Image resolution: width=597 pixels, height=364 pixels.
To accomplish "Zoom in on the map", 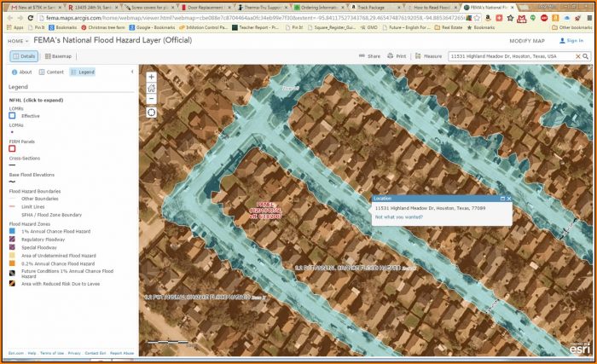I will pyautogui.click(x=151, y=77).
